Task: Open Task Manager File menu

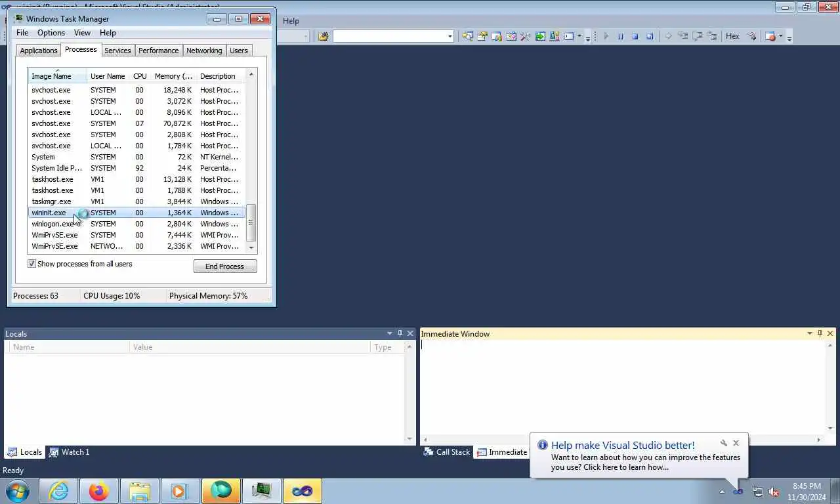Action: (x=22, y=33)
